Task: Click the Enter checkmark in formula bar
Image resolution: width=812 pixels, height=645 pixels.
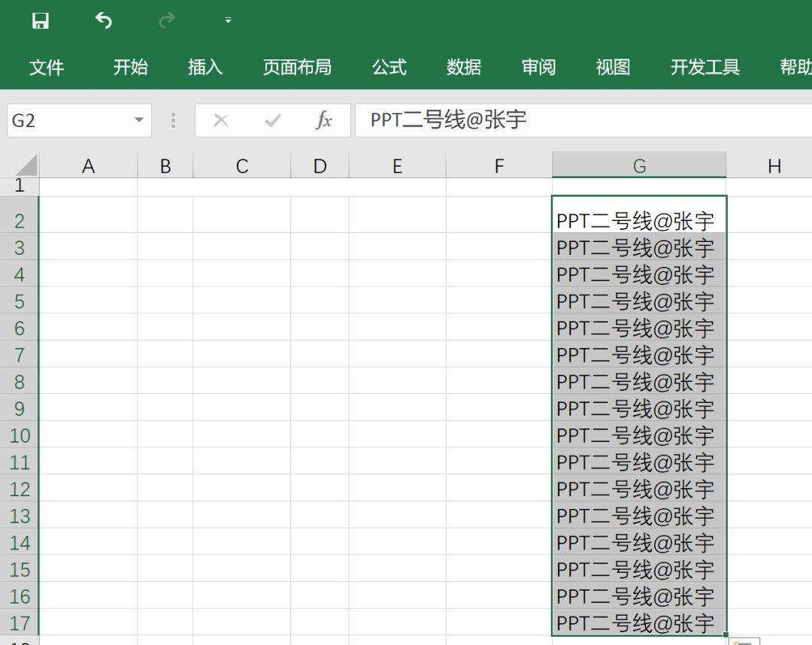Action: (x=273, y=120)
